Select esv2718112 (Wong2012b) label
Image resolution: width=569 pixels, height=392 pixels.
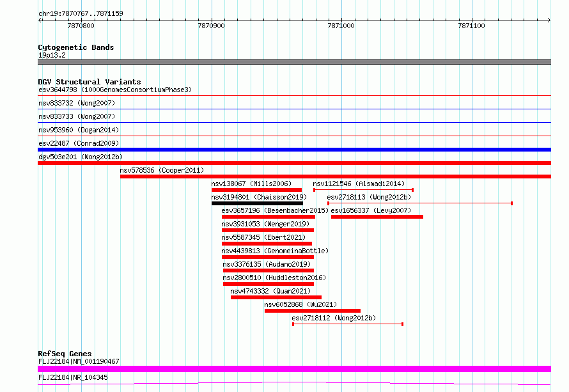tap(334, 318)
